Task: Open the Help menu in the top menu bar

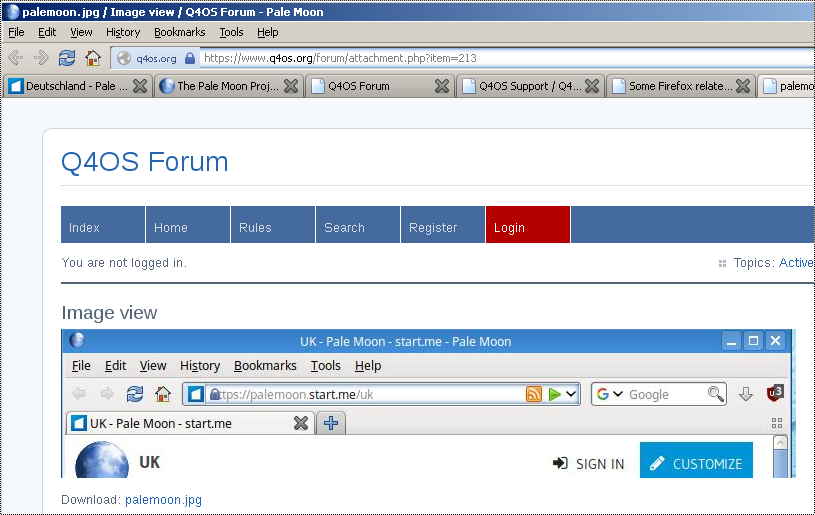Action: coord(267,32)
